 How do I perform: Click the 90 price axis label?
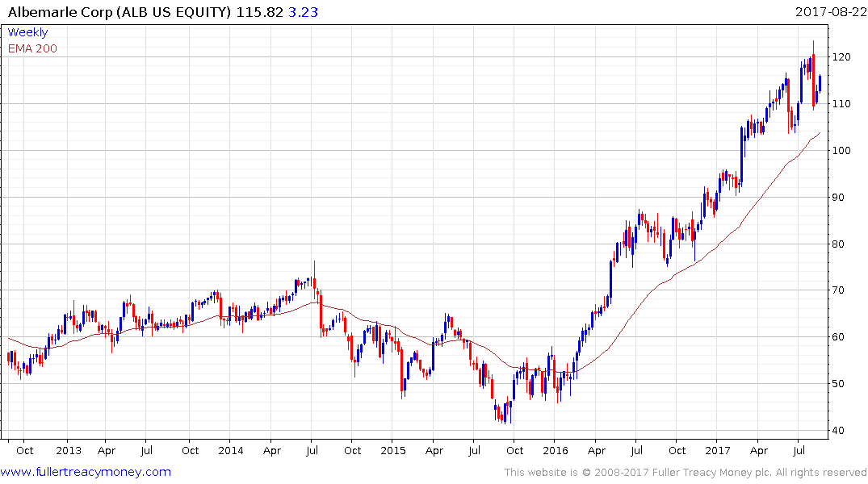(x=838, y=197)
